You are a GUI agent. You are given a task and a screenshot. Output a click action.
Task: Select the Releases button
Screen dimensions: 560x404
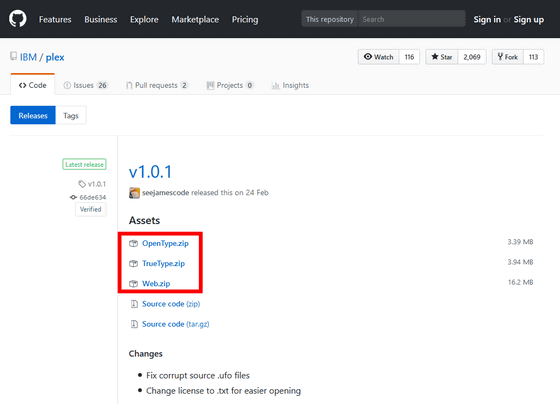point(33,115)
